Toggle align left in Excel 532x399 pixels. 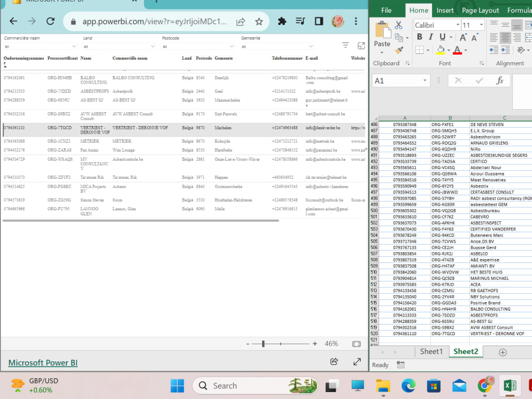[x=494, y=37]
